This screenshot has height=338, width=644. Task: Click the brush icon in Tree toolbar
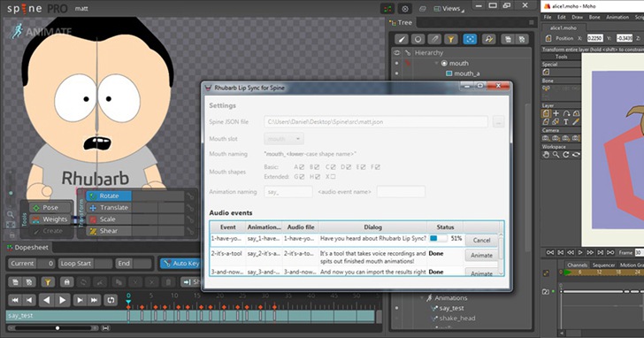[x=402, y=39]
